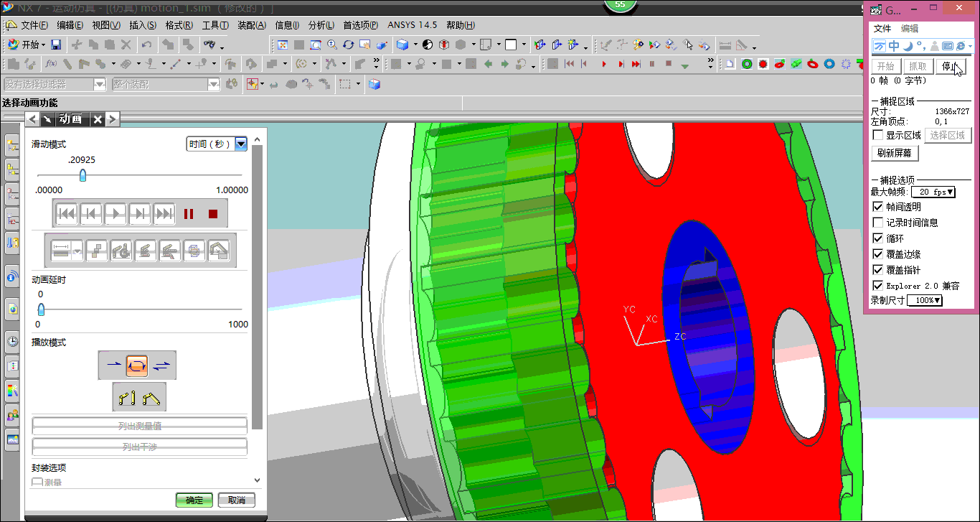Toggle 循环 checkbox
980x522 pixels.
877,238
